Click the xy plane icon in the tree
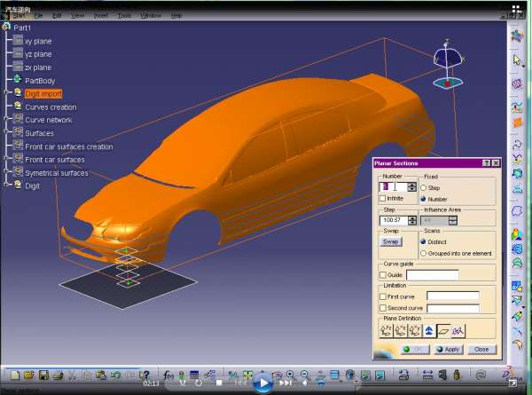The height and width of the screenshot is (395, 532). coord(18,41)
